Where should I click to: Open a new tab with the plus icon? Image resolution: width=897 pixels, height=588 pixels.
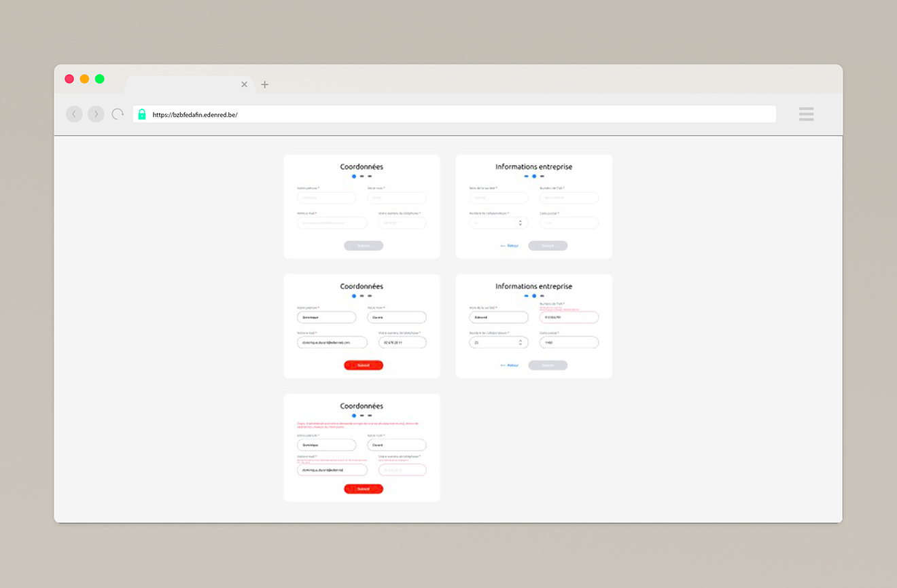(x=264, y=85)
